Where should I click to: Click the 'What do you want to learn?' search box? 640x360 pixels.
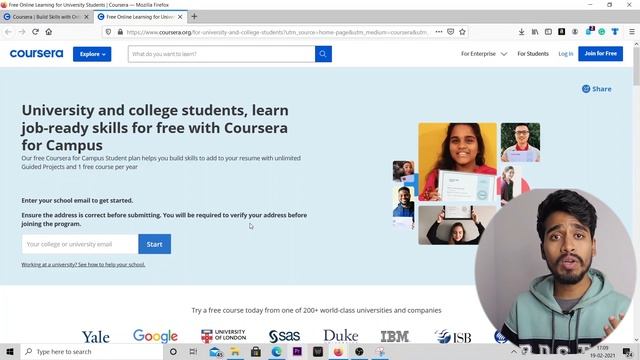point(221,54)
